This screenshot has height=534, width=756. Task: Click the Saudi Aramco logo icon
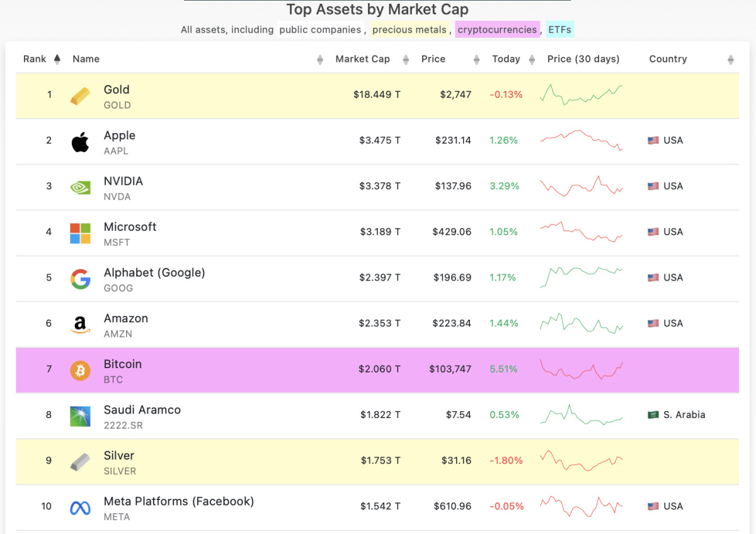(x=80, y=416)
